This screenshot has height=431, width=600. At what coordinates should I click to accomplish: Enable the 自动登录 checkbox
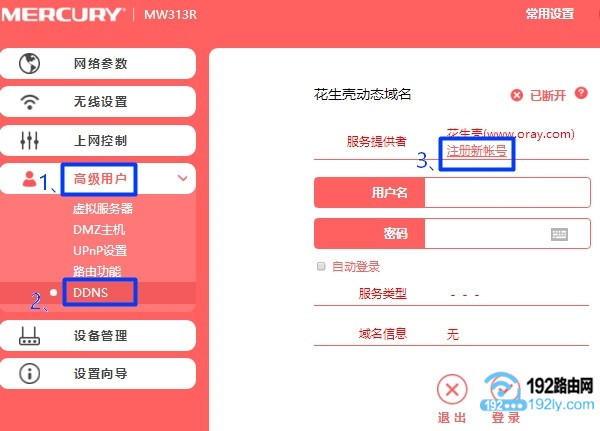click(x=321, y=266)
